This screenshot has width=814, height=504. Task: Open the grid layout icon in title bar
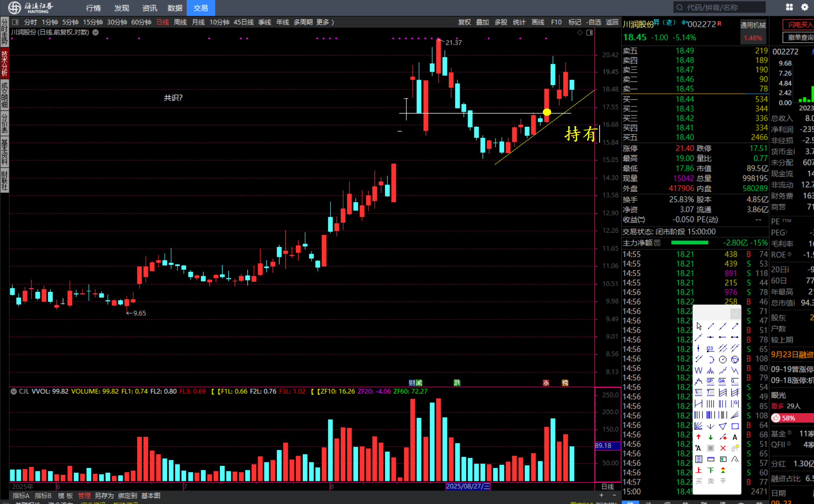(789, 7)
